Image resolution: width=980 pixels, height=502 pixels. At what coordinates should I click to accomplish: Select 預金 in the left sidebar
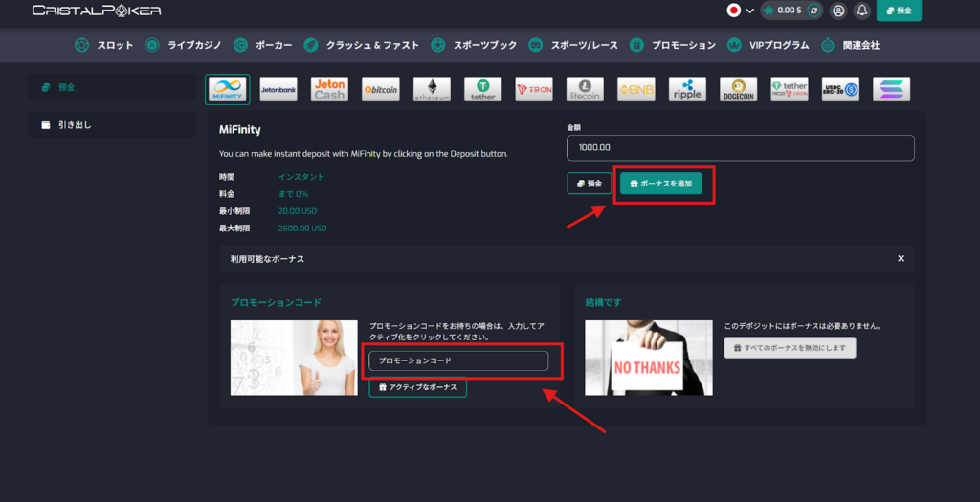pos(113,87)
